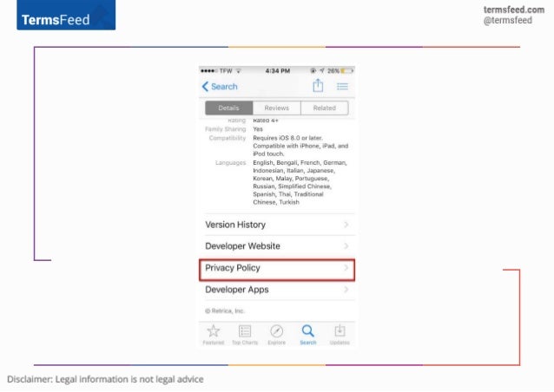Switch to the Related tab
The width and height of the screenshot is (554, 392).
coord(325,108)
